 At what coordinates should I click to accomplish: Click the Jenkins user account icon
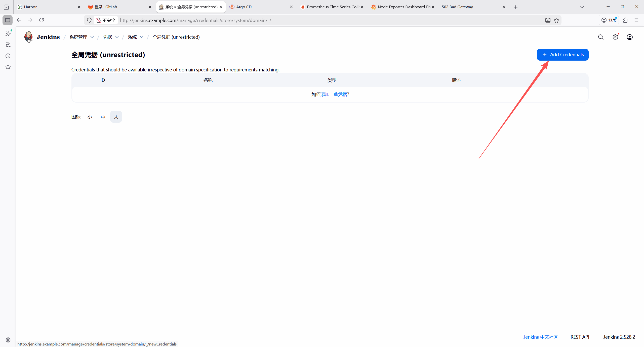tap(630, 37)
